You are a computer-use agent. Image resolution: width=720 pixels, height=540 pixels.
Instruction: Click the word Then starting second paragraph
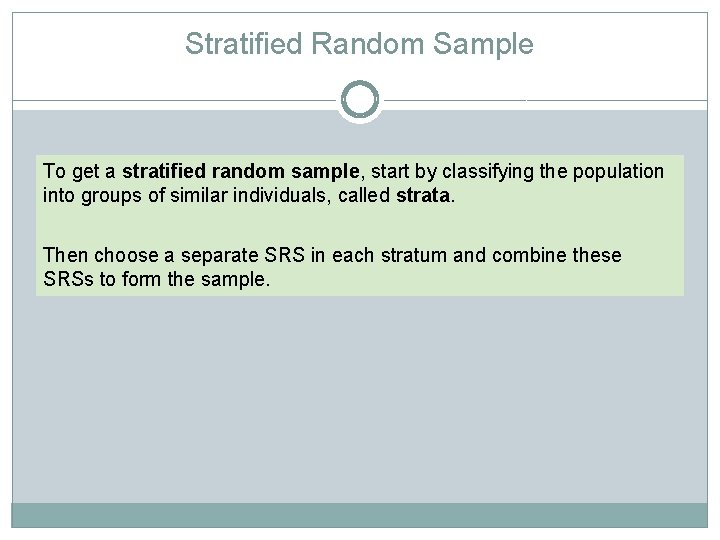point(66,255)
